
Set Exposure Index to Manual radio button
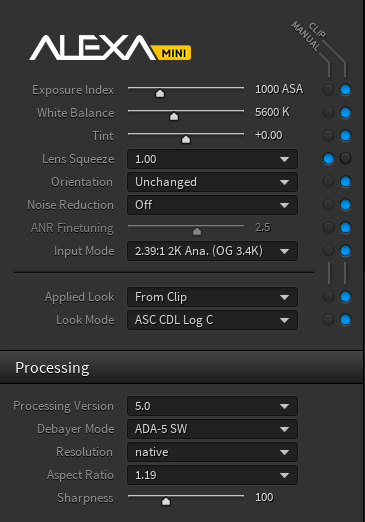click(328, 89)
